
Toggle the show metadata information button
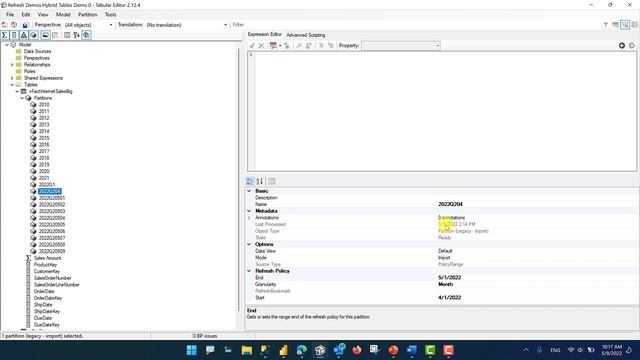[67, 35]
